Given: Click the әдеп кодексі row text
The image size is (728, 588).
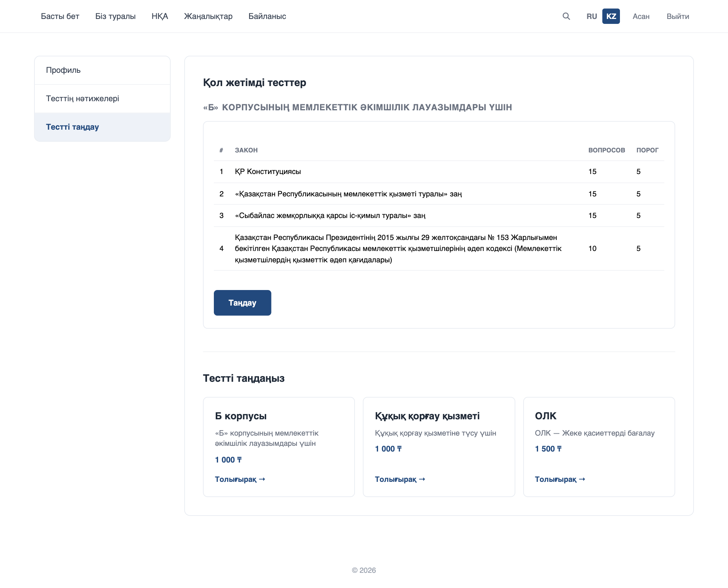Looking at the screenshot, I should (398, 248).
